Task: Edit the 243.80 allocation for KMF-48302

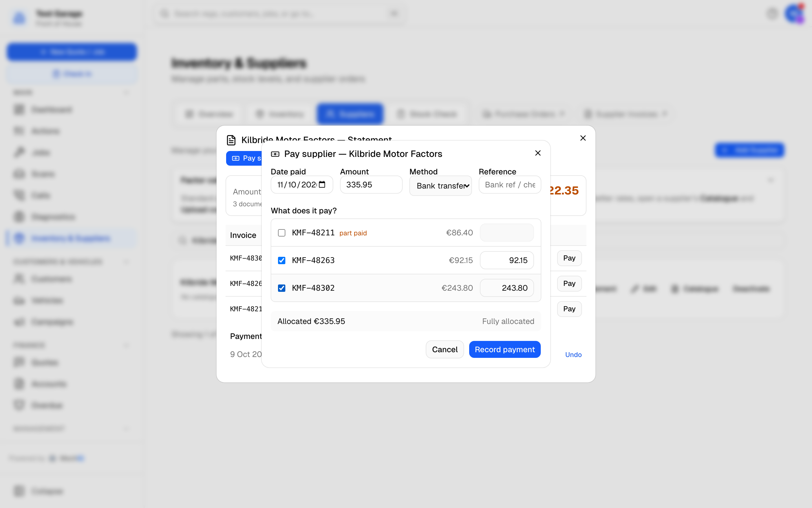Action: coord(507,288)
